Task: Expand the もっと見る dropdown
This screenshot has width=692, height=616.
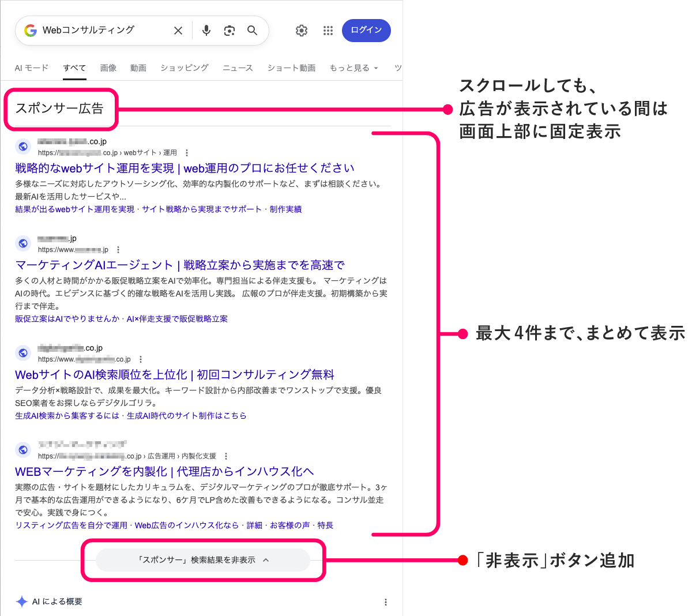Action: (x=353, y=68)
